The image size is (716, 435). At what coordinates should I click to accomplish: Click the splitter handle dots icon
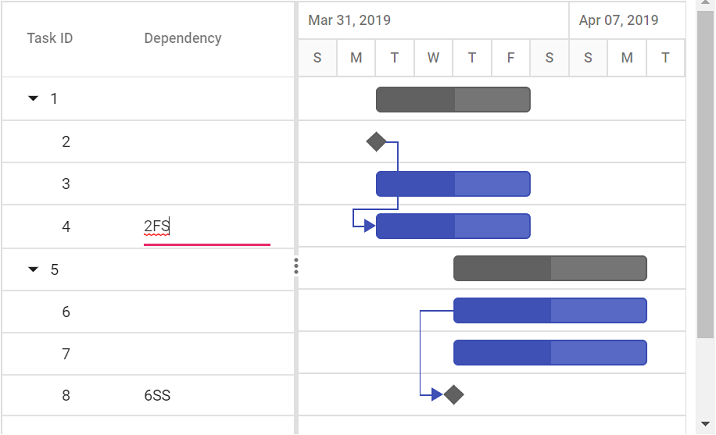[x=296, y=266]
